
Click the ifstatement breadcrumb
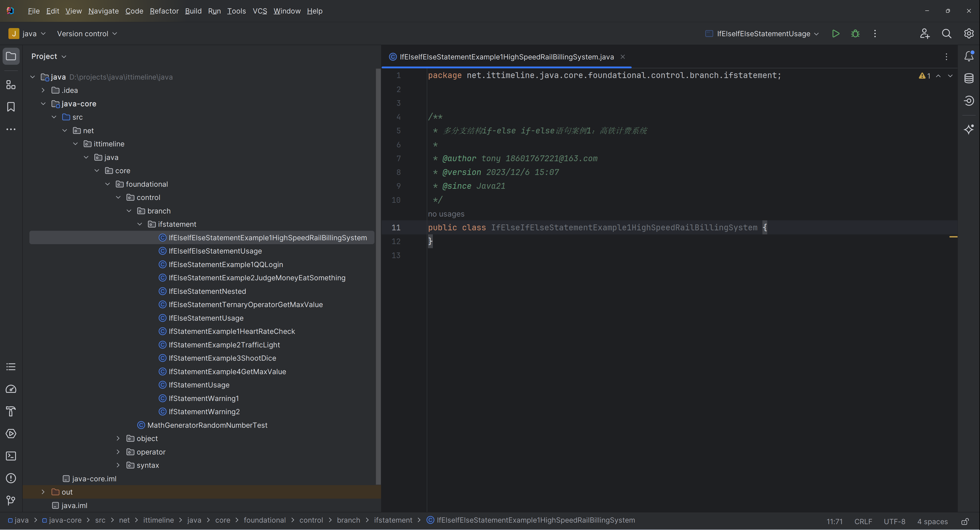(393, 520)
